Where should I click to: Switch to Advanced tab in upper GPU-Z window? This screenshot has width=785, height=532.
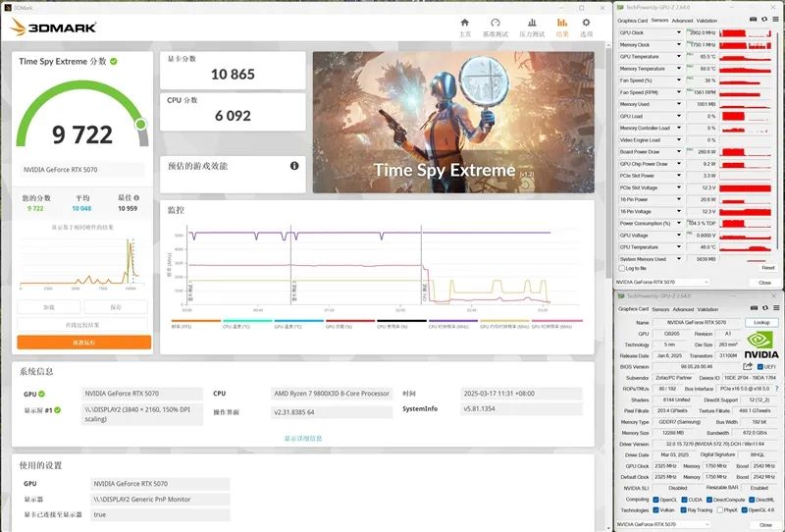(x=682, y=21)
